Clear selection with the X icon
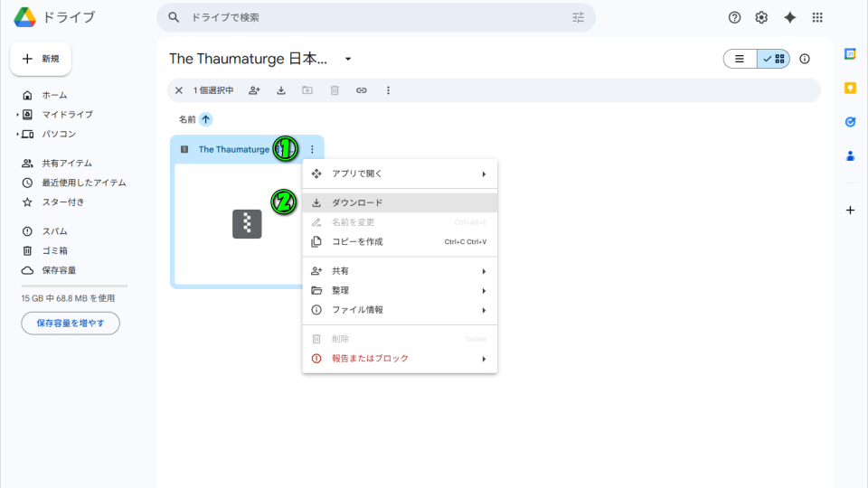Image resolution: width=868 pixels, height=488 pixels. coord(179,90)
